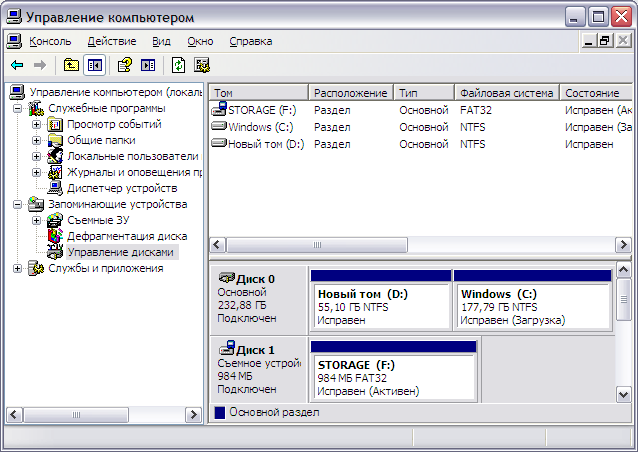Click the console system menu icon beside Консоль
The width and height of the screenshot is (638, 452).
(x=14, y=41)
